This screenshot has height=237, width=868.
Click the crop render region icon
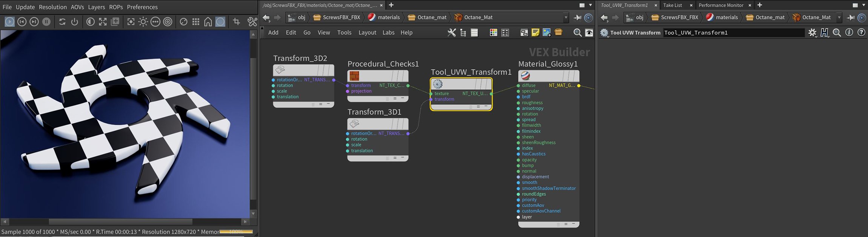pos(237,22)
